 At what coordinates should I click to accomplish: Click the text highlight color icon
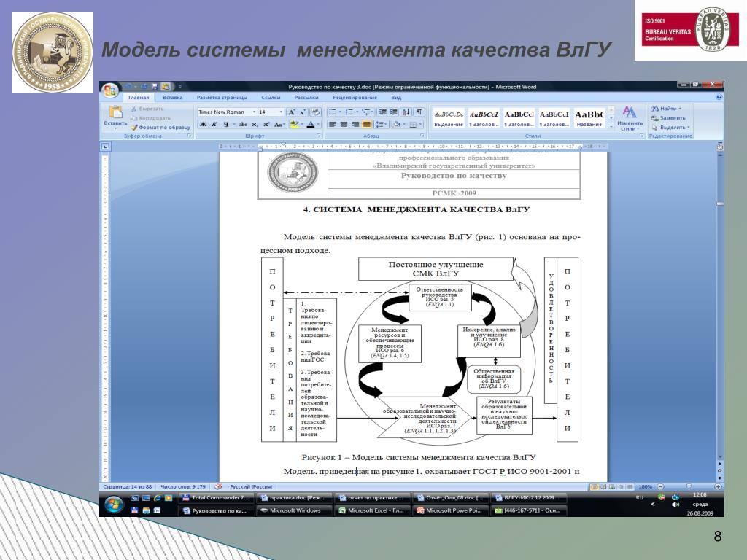tap(295, 124)
